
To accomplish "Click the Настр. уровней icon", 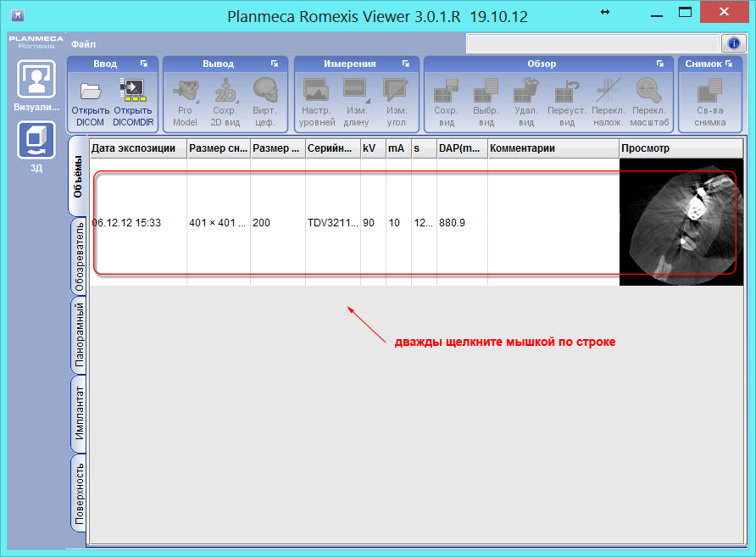I will (x=316, y=90).
